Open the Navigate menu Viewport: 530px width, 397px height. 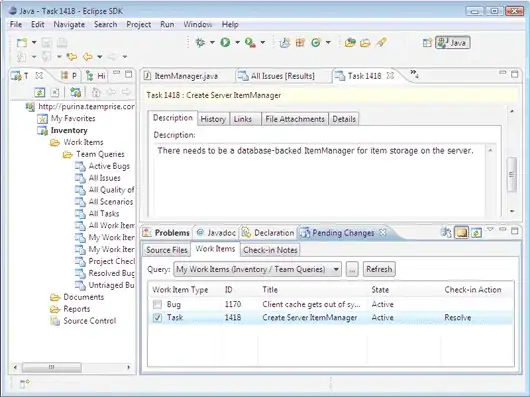pyautogui.click(x=69, y=24)
